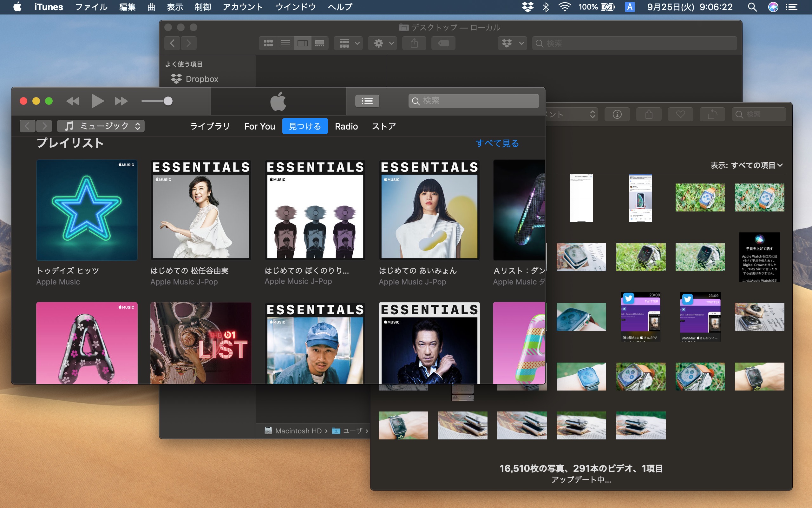Click the iTunes rewind button
The image size is (812, 508).
73,101
